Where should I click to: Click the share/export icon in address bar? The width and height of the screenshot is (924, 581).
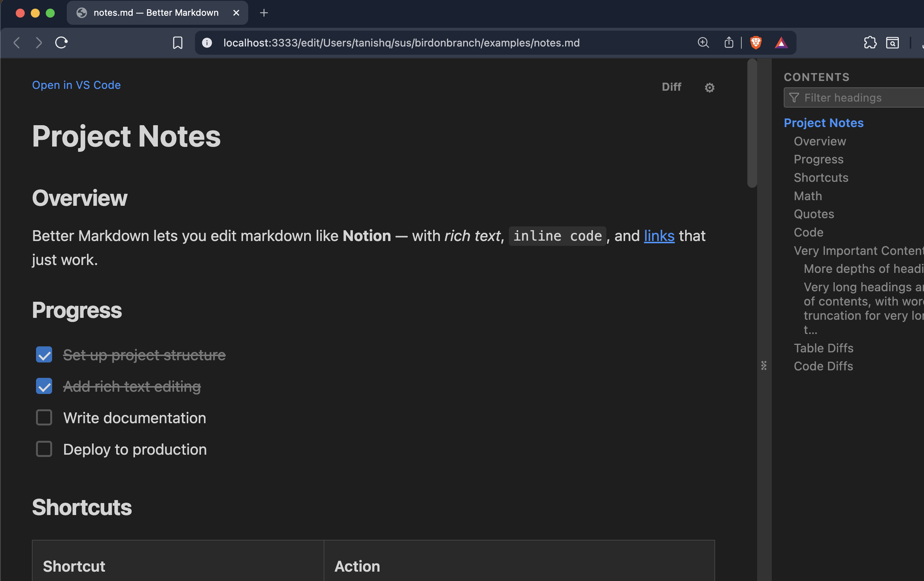[729, 43]
